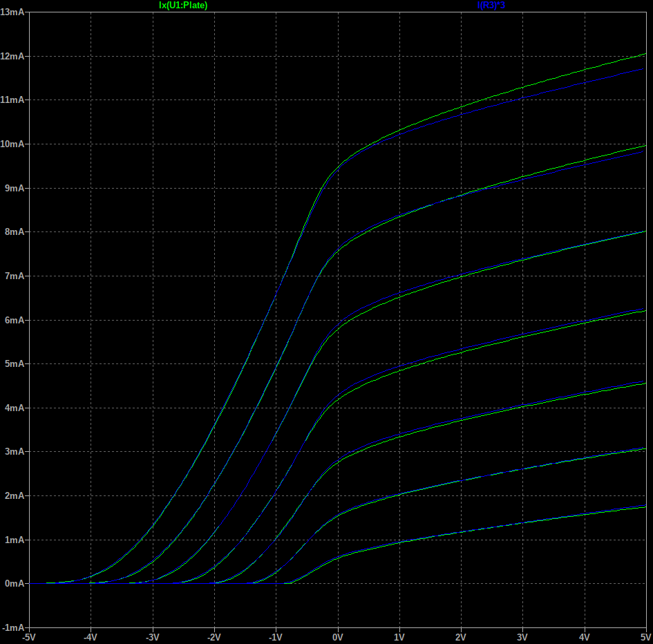Screen dimensions: 653x644
Task: Click the 9mA vertical axis label
Action: [x=15, y=188]
